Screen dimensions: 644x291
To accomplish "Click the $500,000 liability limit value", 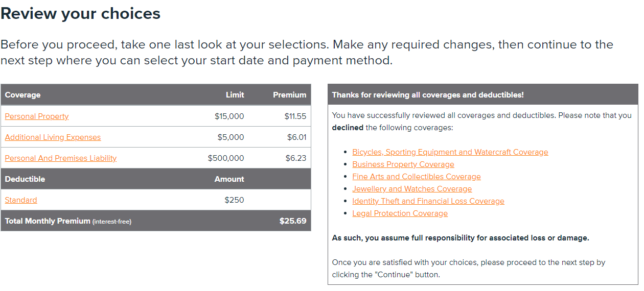I will coord(226,158).
